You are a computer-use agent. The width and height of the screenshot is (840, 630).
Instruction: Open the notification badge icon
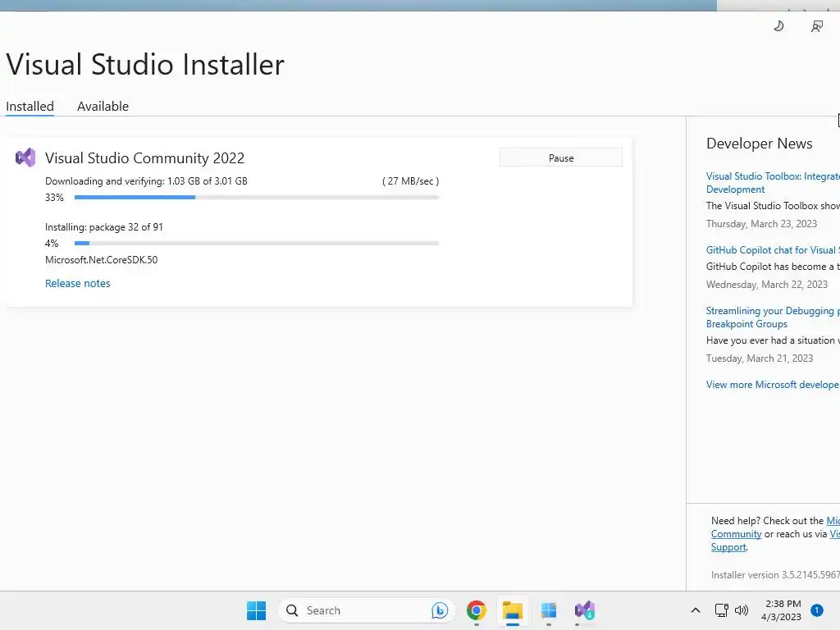click(817, 609)
